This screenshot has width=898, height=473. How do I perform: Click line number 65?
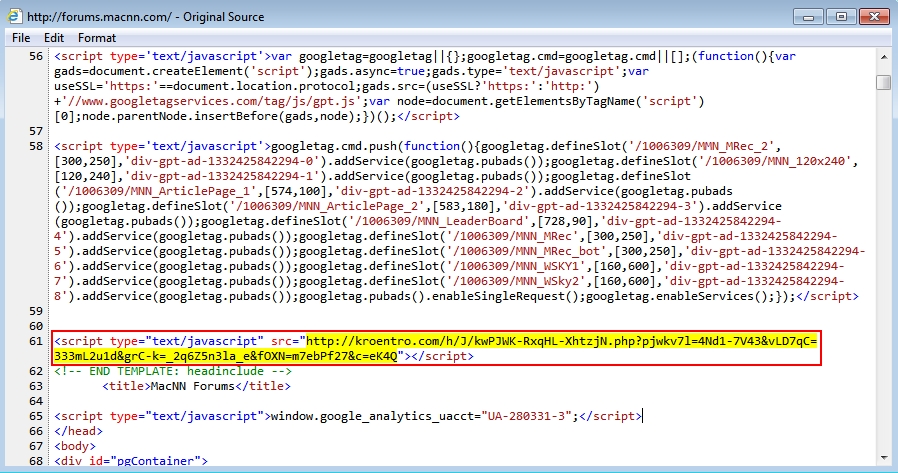pos(36,416)
